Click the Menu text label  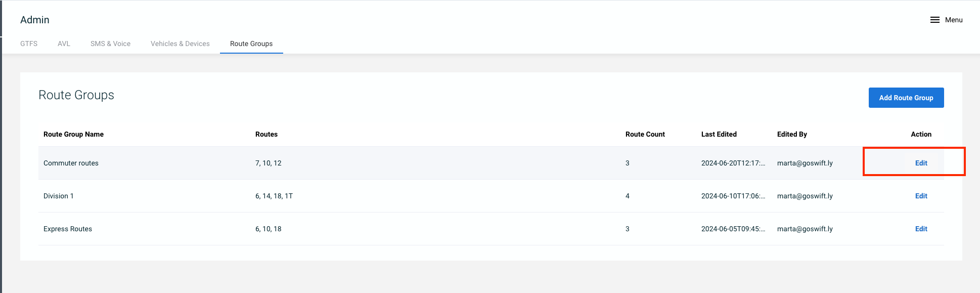[x=954, y=20]
